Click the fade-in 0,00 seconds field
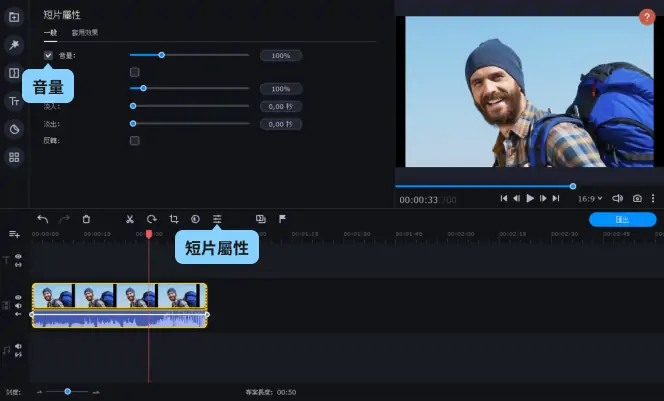 coord(281,106)
